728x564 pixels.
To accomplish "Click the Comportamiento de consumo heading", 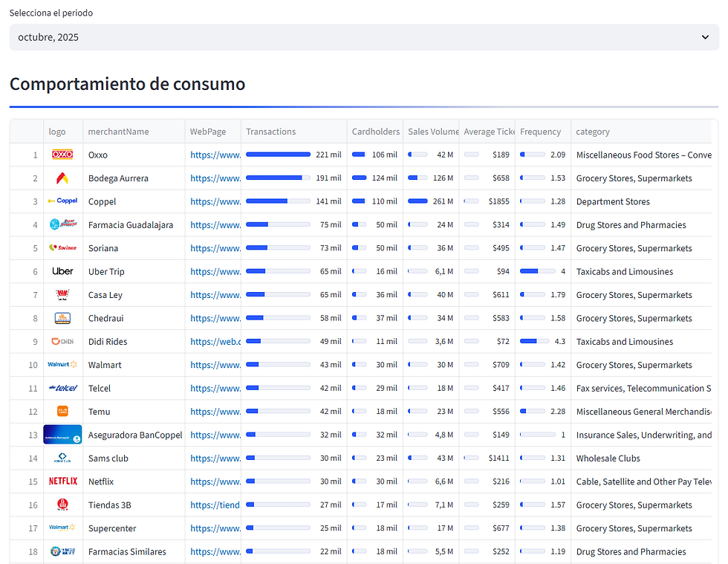I will (127, 84).
